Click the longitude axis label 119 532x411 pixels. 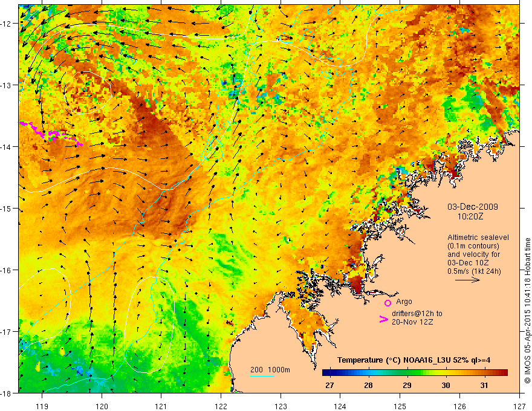click(42, 406)
